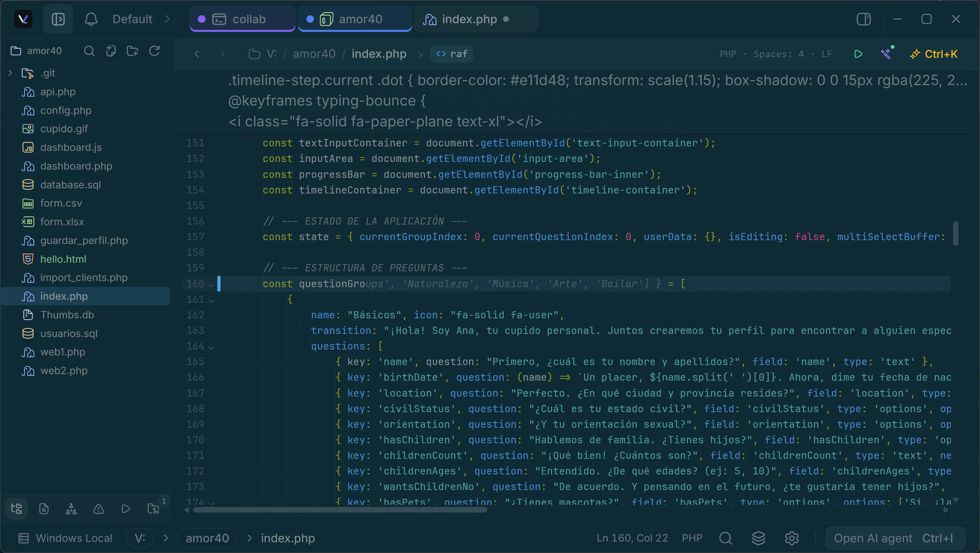The height and width of the screenshot is (553, 980).
Task: Open search from status bar magnifier
Action: tap(726, 538)
